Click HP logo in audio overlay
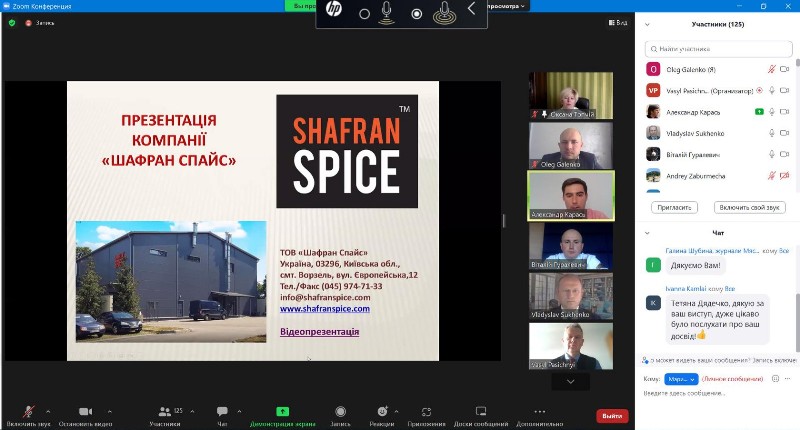The width and height of the screenshot is (800, 430). click(334, 9)
